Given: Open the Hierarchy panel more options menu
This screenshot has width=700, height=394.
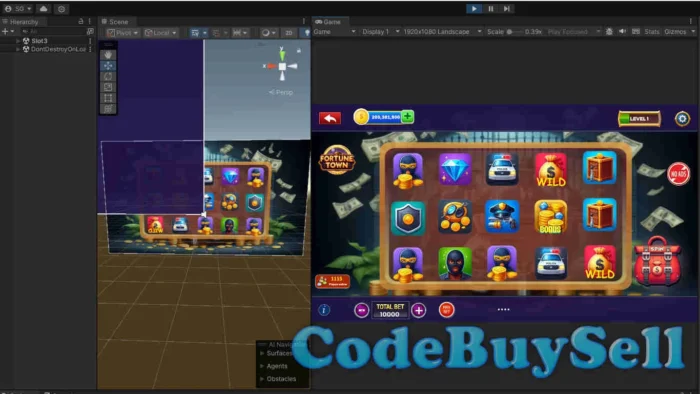Looking at the screenshot, I should 90,21.
